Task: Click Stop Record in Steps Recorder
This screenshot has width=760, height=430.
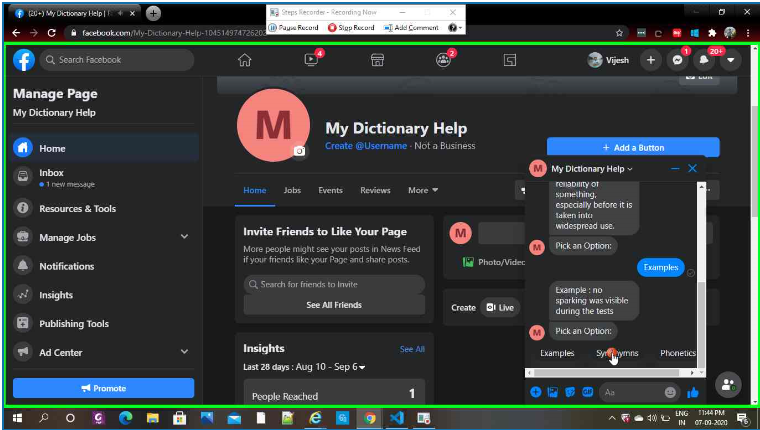Action: click(351, 28)
